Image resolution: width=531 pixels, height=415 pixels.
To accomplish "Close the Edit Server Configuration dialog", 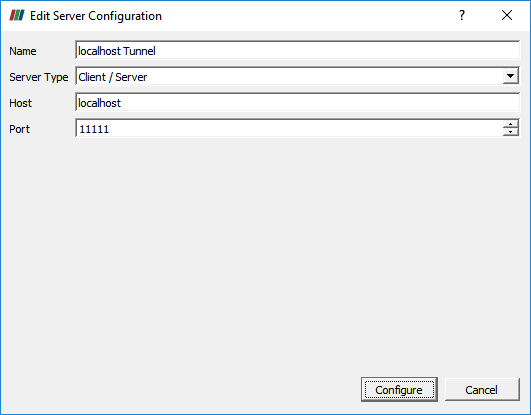I will (507, 15).
